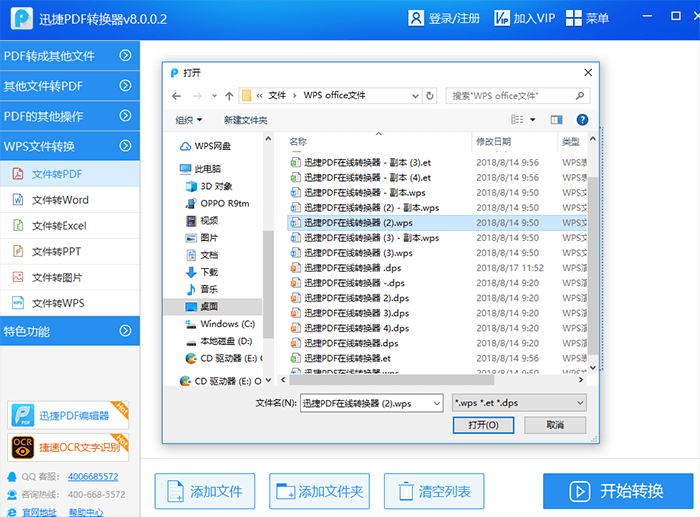Open WPS网盘 in the navigation pane

(205, 146)
